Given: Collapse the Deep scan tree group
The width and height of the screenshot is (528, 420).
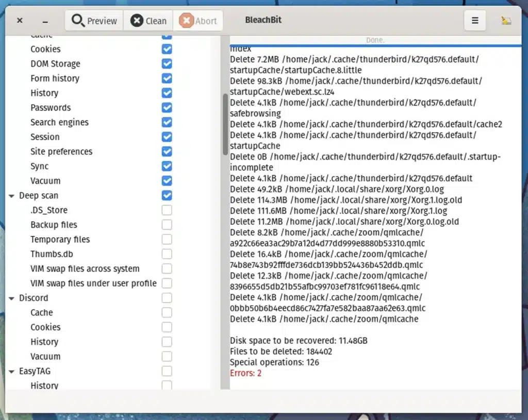Looking at the screenshot, I should [11, 196].
